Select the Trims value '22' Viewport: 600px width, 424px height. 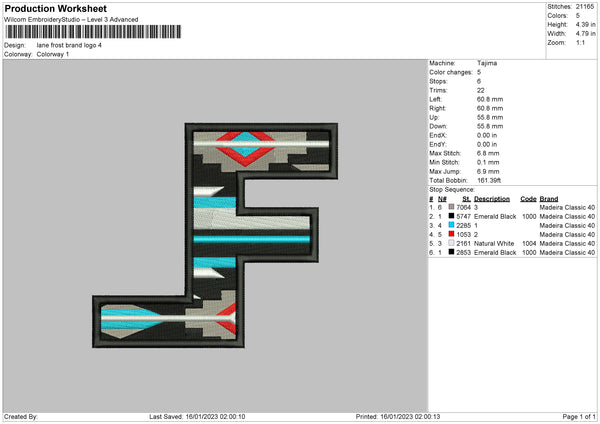coord(481,90)
